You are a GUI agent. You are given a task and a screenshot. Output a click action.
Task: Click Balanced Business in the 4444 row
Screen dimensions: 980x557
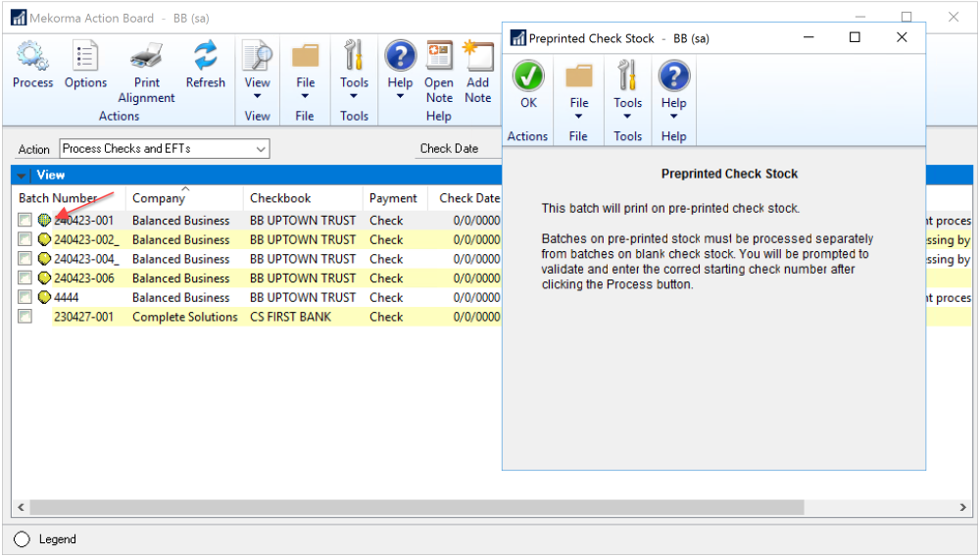pos(180,297)
